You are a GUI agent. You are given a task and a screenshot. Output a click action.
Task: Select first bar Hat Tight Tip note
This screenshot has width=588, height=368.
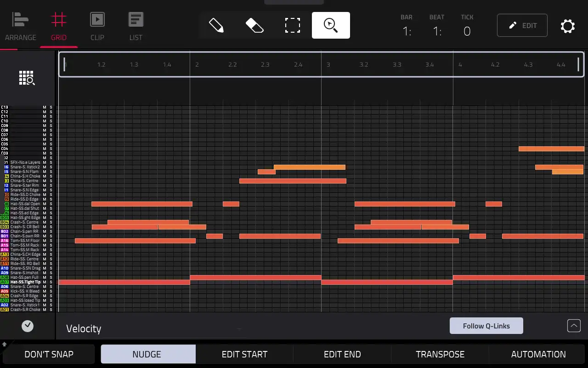(124, 282)
